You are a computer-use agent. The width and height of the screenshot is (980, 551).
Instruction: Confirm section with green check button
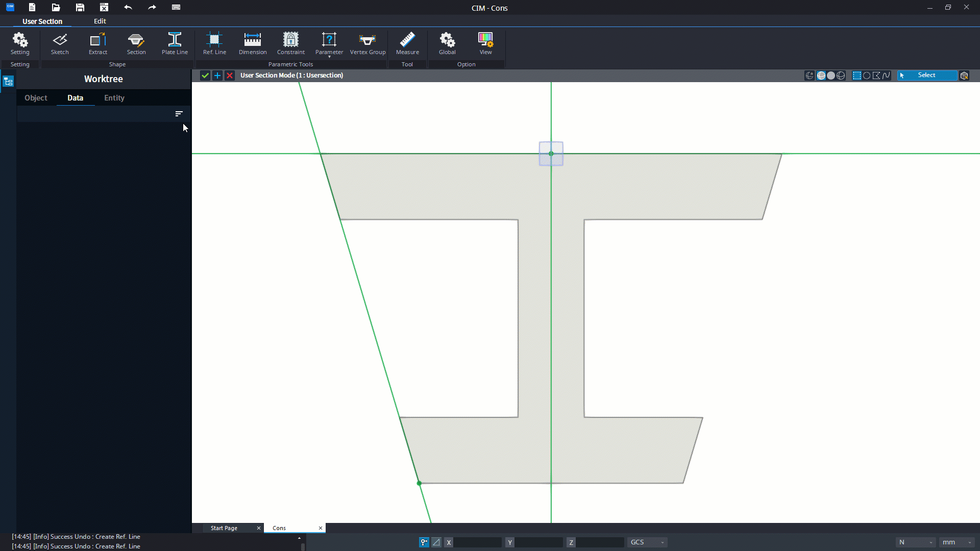(205, 76)
